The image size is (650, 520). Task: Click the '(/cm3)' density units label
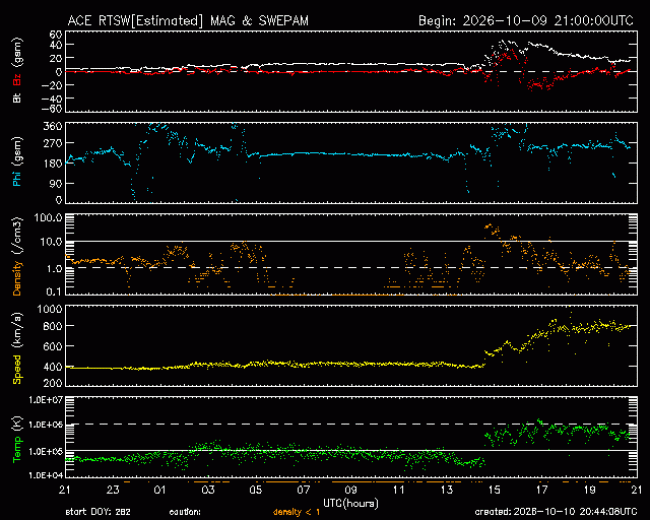[x=17, y=235]
